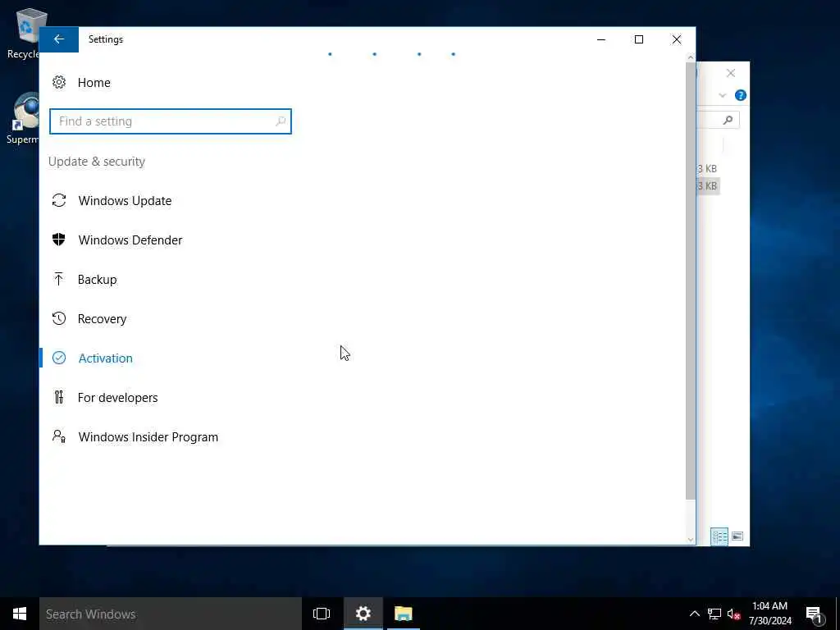The width and height of the screenshot is (840, 630).
Task: Open Windows Insider Program settings
Action: pos(148,436)
